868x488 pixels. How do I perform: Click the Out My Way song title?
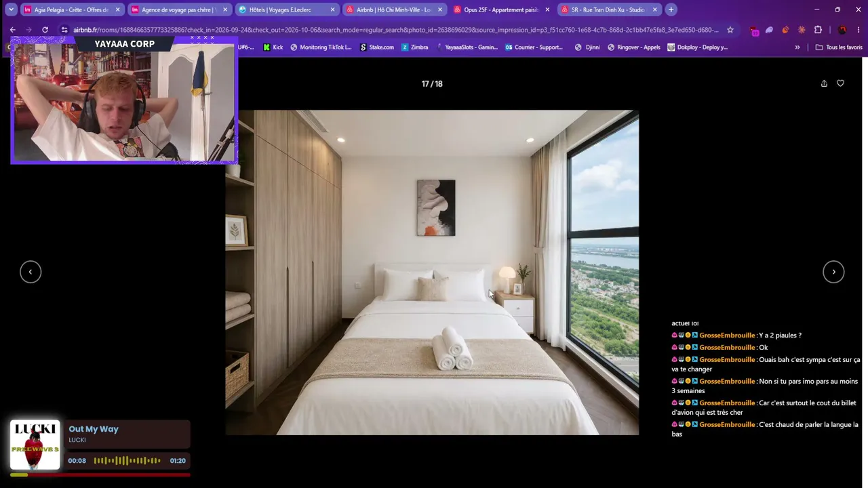[x=94, y=429]
